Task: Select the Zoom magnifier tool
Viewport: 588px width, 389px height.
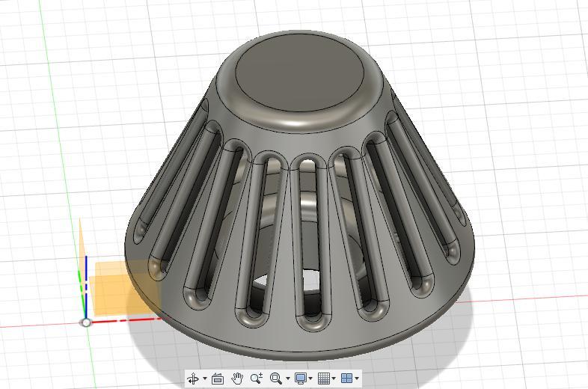Action: click(x=257, y=379)
